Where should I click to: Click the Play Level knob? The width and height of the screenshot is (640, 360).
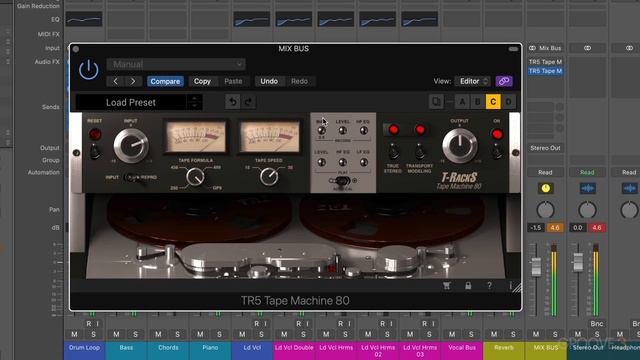[x=322, y=162]
